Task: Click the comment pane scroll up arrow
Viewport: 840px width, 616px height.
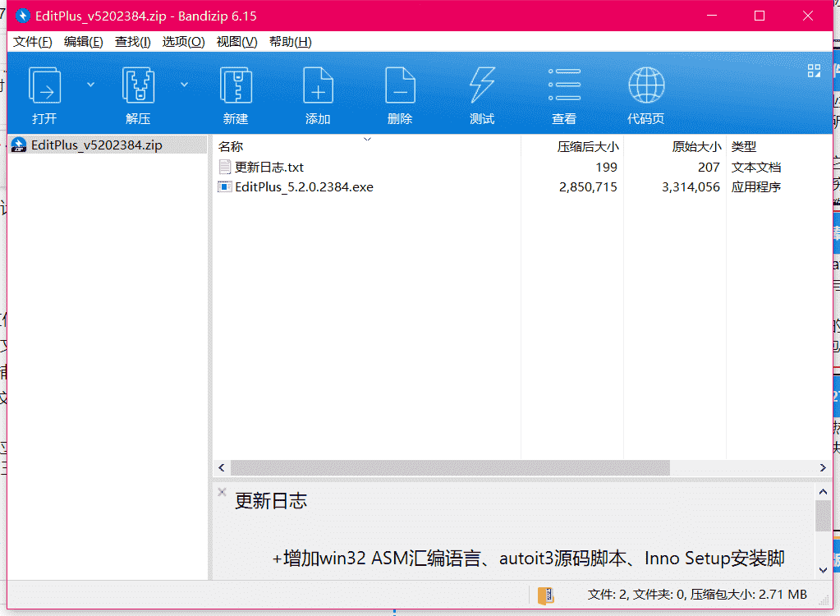Action: 823,491
